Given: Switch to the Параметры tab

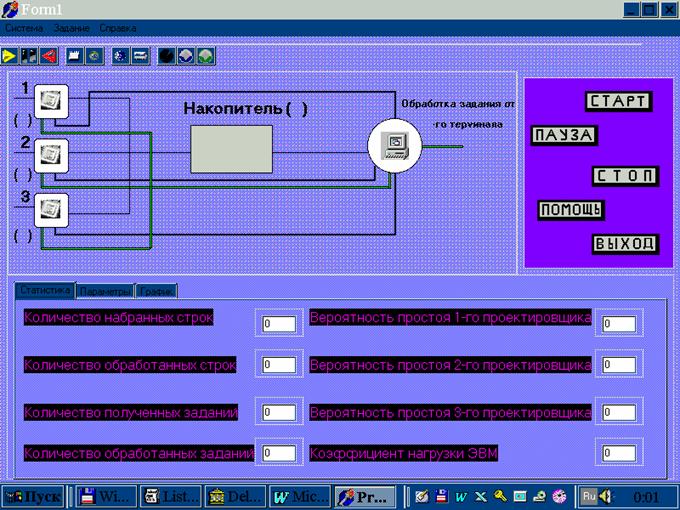Looking at the screenshot, I should point(105,291).
